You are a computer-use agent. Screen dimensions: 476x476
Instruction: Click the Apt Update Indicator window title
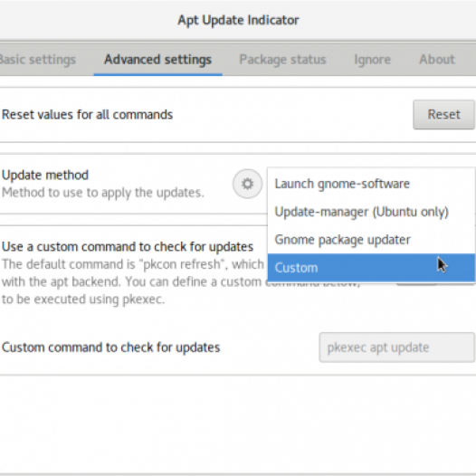[x=238, y=20]
